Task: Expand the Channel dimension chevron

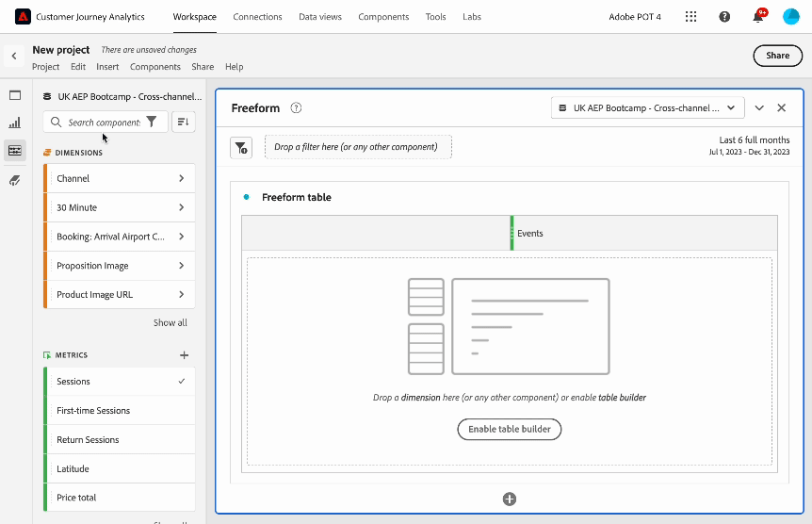Action: tap(181, 178)
